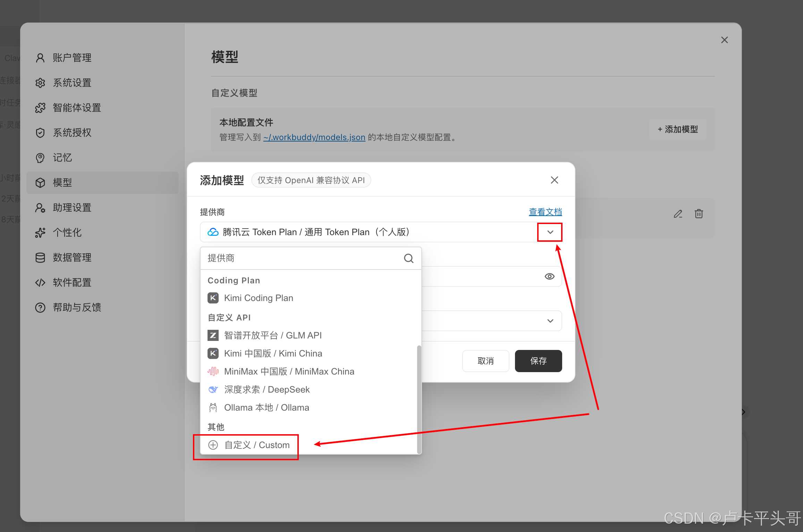Click the 仅支持 OpenAI 兼容协议 API badge

pos(311,180)
